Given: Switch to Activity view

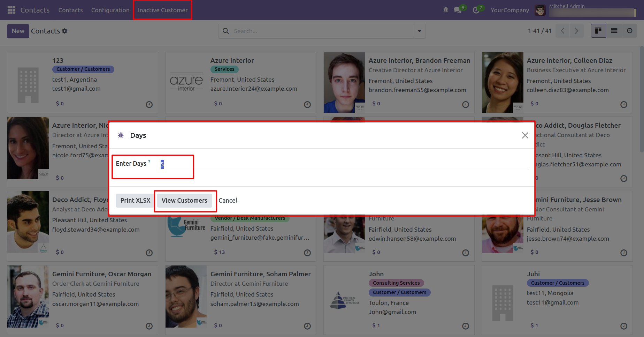Looking at the screenshot, I should click(629, 31).
